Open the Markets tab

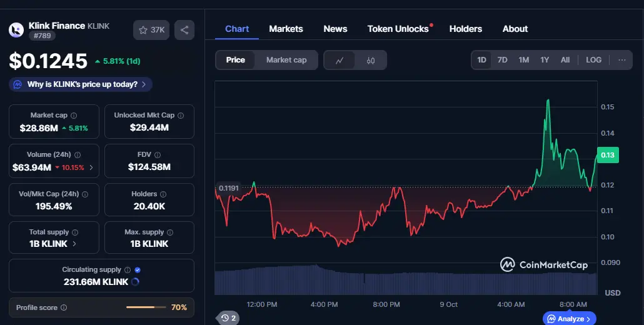(x=286, y=29)
